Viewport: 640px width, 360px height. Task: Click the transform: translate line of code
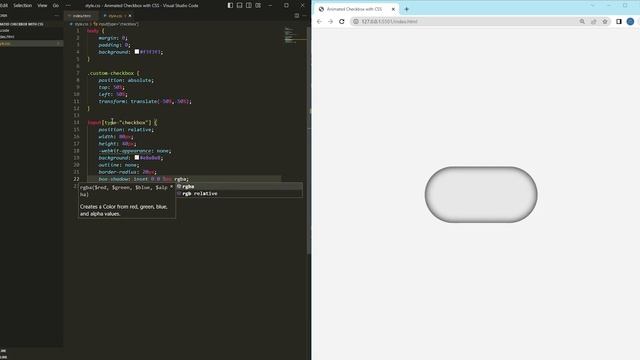click(x=145, y=101)
